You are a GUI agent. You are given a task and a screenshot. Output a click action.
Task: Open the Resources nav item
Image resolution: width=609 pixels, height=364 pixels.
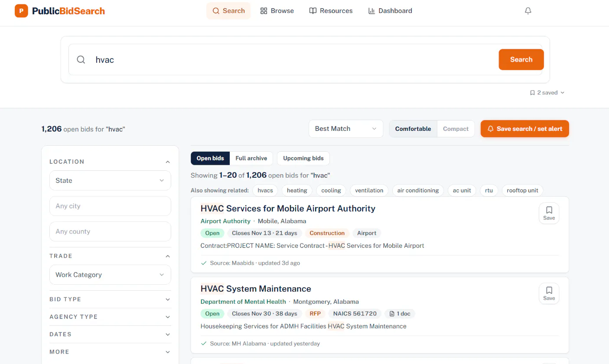[x=331, y=11]
